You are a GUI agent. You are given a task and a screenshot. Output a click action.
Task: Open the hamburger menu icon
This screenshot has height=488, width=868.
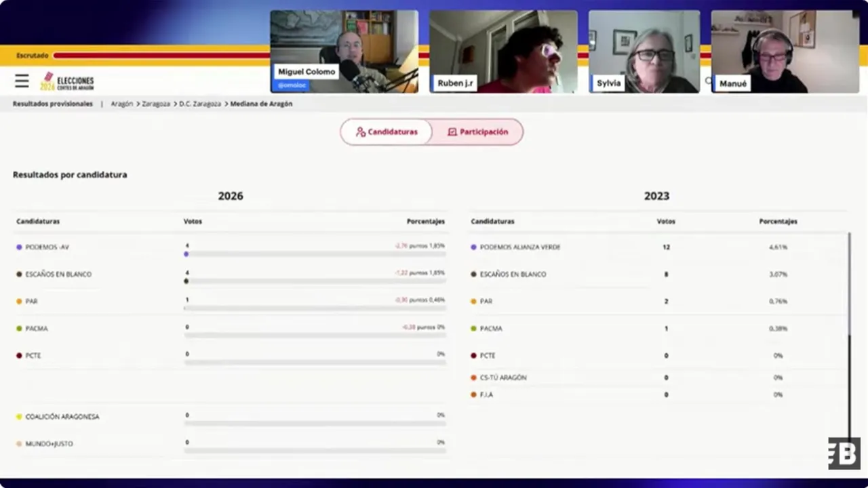[22, 81]
